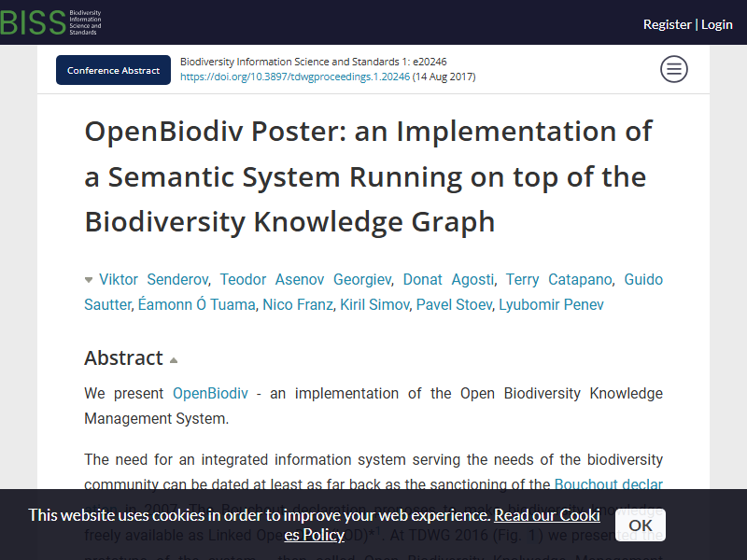Viewport: 747px width, 560px height.
Task: Open author Éamonn Ó Tuama
Action: (197, 304)
